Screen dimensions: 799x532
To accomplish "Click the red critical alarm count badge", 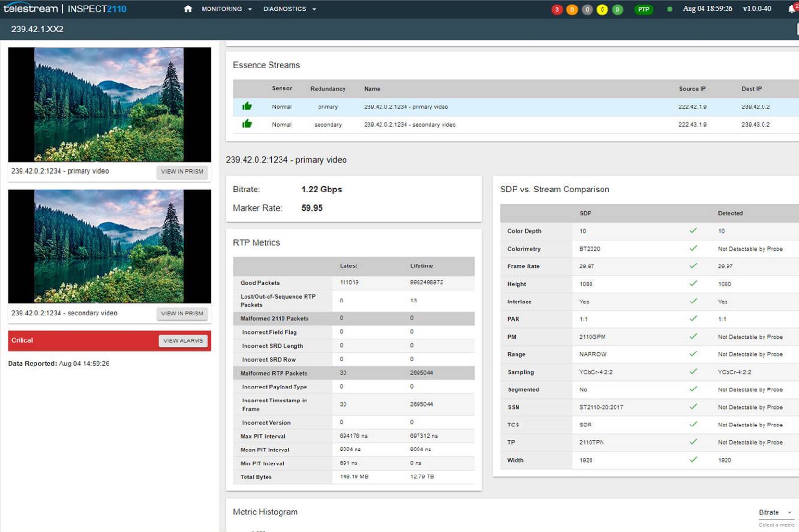I will point(557,10).
